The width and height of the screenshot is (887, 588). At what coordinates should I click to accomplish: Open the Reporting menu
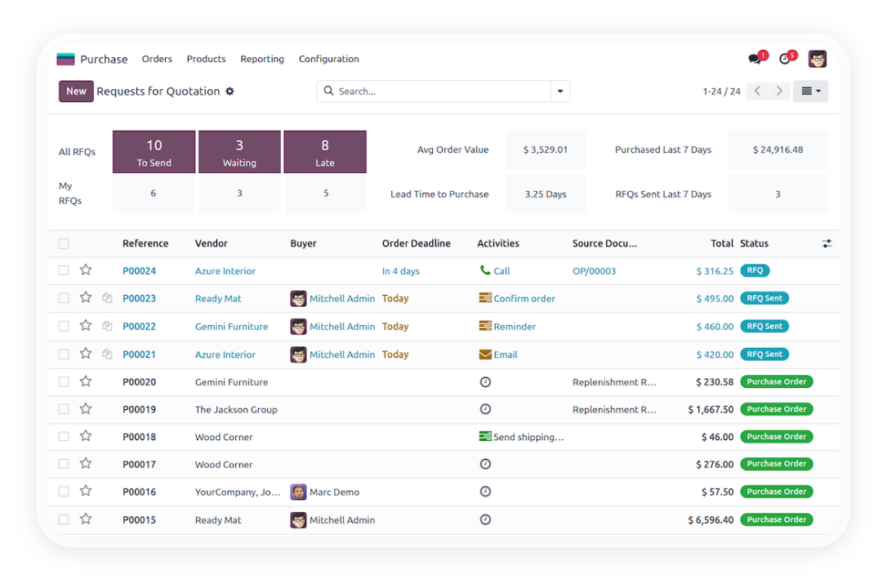pyautogui.click(x=262, y=59)
